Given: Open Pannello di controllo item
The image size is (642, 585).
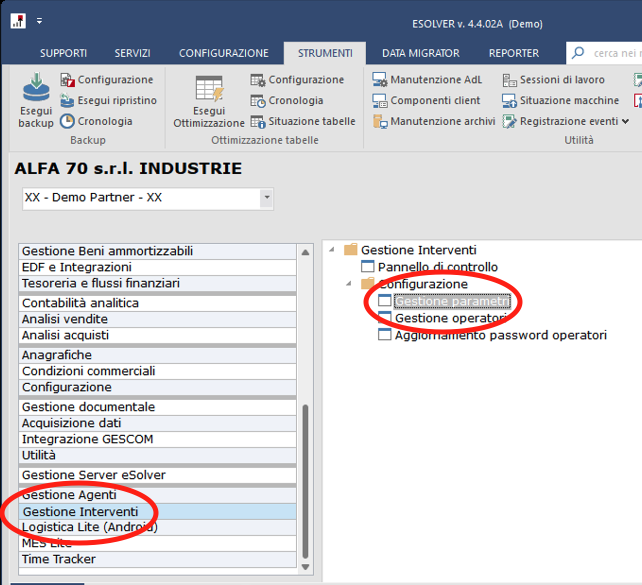Looking at the screenshot, I should pyautogui.click(x=437, y=267).
